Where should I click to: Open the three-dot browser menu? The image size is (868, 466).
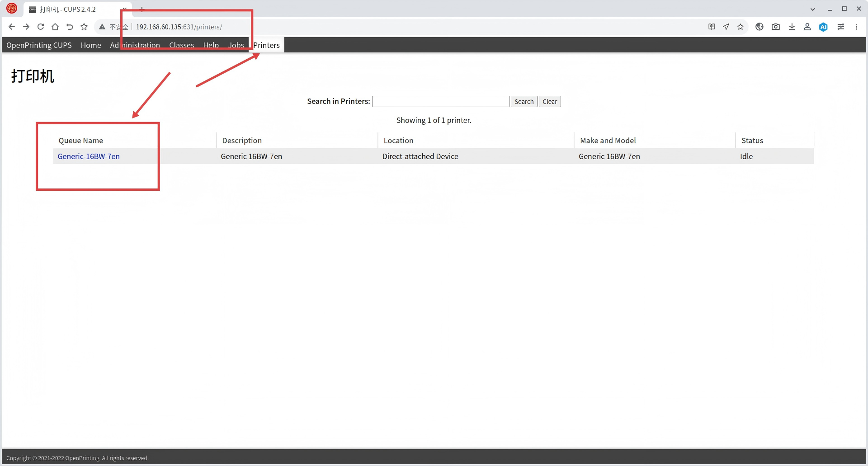pos(856,27)
